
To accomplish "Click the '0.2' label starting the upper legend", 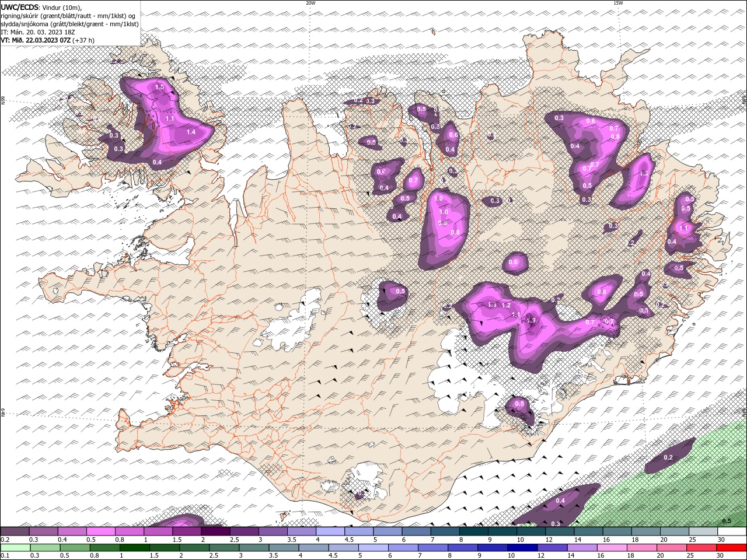I will coord(5,540).
